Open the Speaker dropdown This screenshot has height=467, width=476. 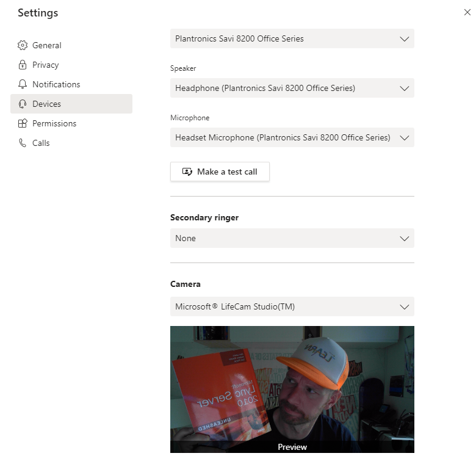(292, 88)
